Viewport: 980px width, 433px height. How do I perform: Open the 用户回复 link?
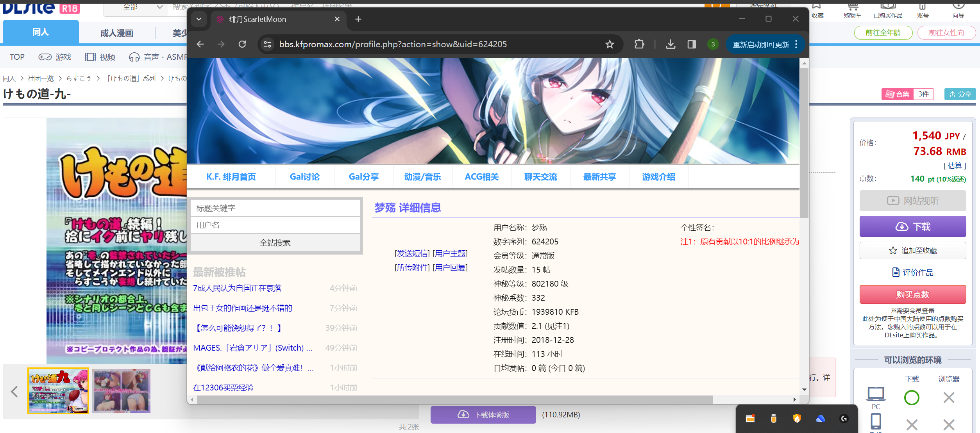pyautogui.click(x=450, y=267)
